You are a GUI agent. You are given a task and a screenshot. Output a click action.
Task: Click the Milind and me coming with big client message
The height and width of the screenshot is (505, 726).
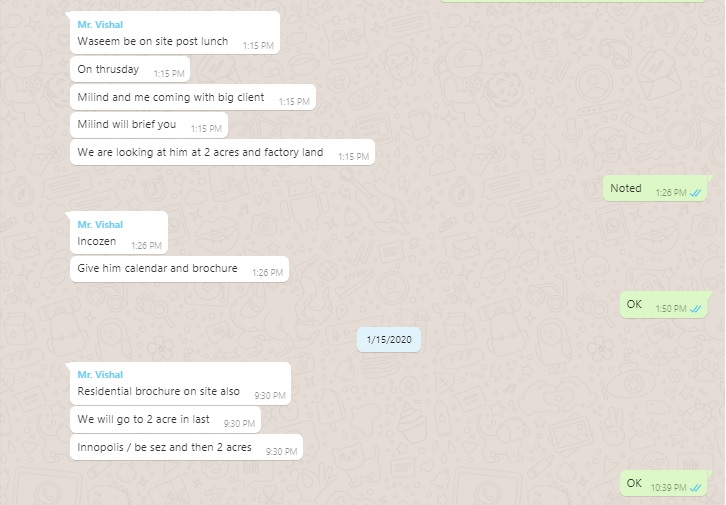pos(193,97)
